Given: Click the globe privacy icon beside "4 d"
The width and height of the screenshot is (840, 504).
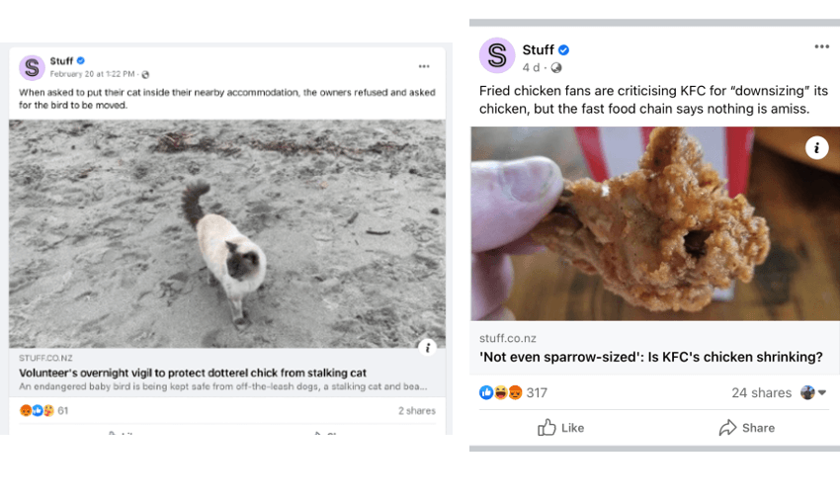Looking at the screenshot, I should pos(555,68).
